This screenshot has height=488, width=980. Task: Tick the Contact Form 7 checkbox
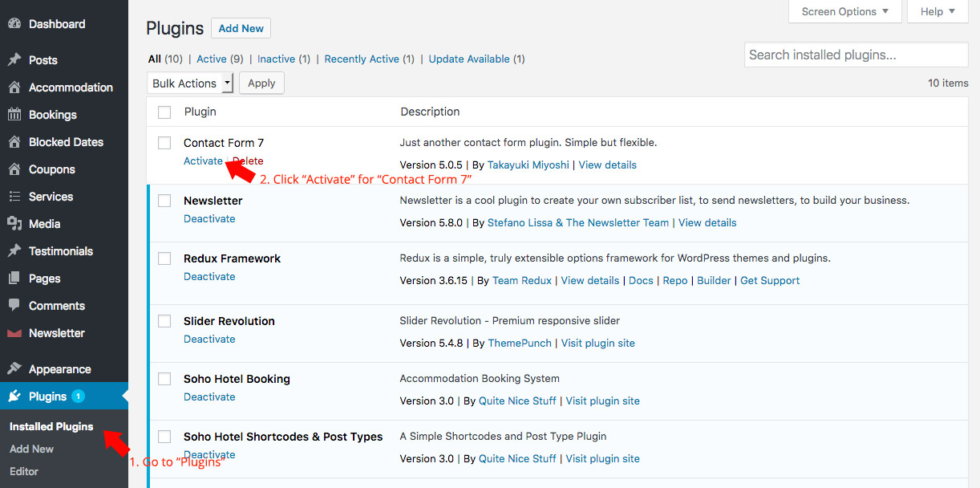(x=164, y=143)
